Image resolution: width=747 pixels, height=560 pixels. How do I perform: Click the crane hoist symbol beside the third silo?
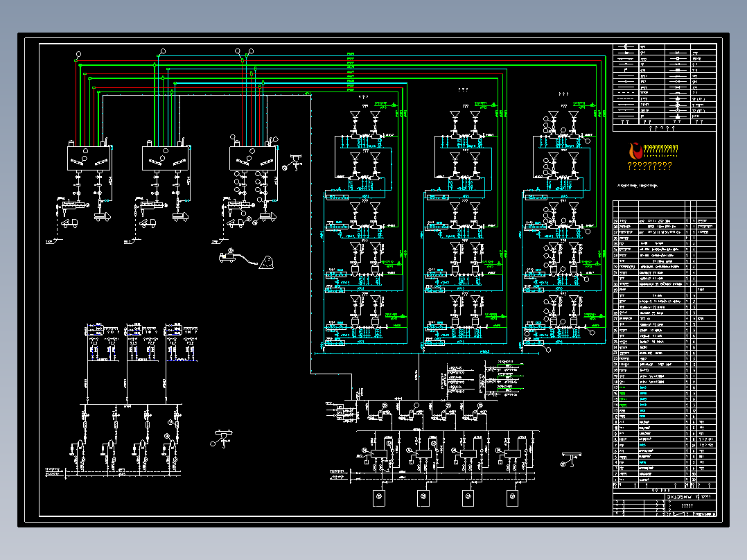click(x=292, y=162)
